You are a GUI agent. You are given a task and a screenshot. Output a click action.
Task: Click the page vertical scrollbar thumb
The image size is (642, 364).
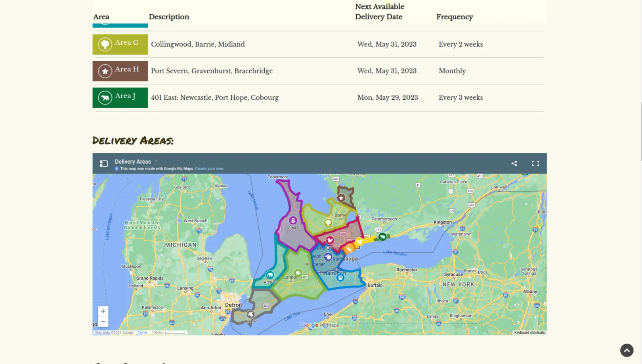641,131
